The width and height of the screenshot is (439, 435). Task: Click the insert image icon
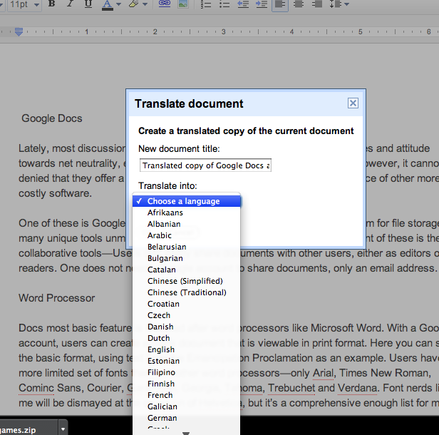pyautogui.click(x=183, y=4)
